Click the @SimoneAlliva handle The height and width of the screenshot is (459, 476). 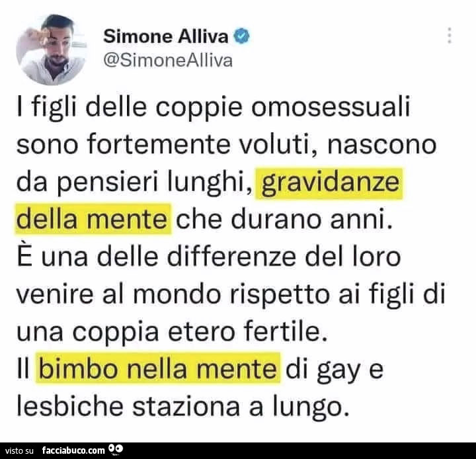point(168,60)
